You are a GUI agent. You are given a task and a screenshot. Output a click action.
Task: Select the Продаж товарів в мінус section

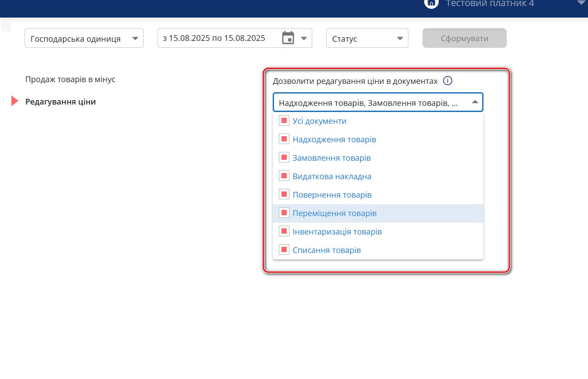pyautogui.click(x=70, y=79)
